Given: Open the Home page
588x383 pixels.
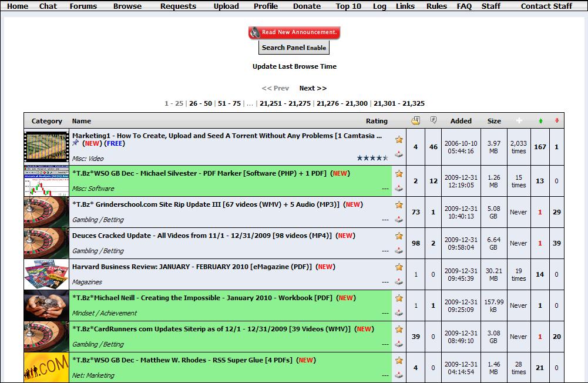Looking at the screenshot, I should coord(18,6).
